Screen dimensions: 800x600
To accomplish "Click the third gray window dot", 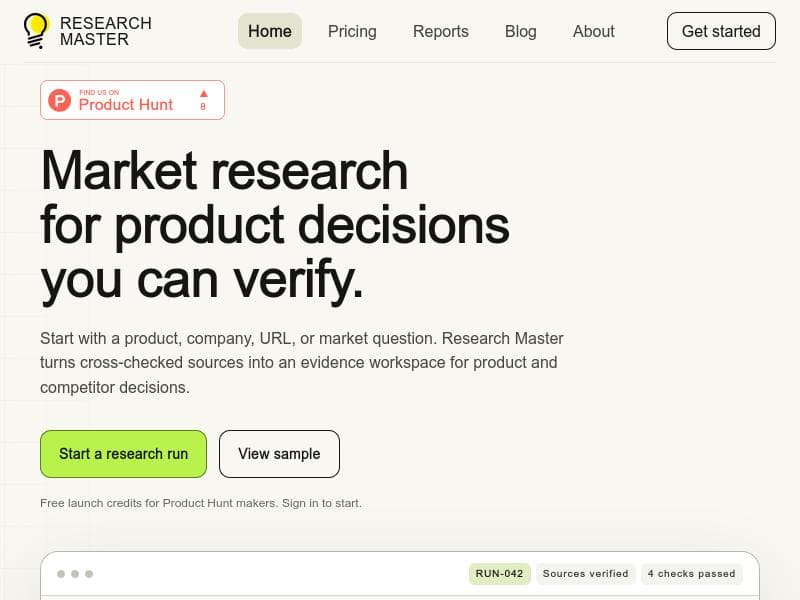I will pyautogui.click(x=89, y=574).
